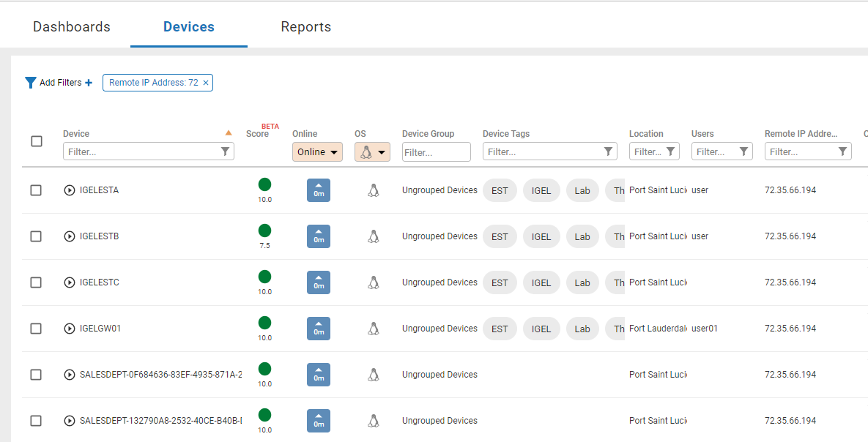Check the IGELESTB row checkbox
This screenshot has width=868, height=442.
[36, 236]
